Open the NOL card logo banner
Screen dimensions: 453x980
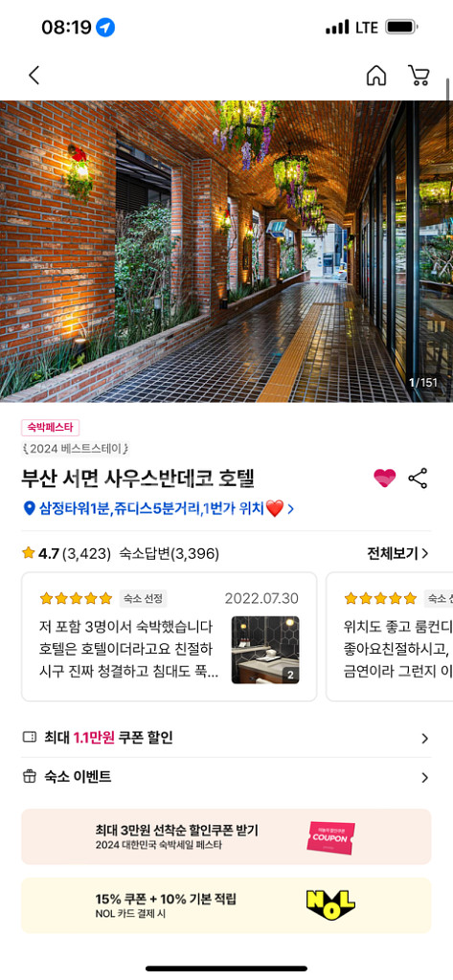pos(331,905)
